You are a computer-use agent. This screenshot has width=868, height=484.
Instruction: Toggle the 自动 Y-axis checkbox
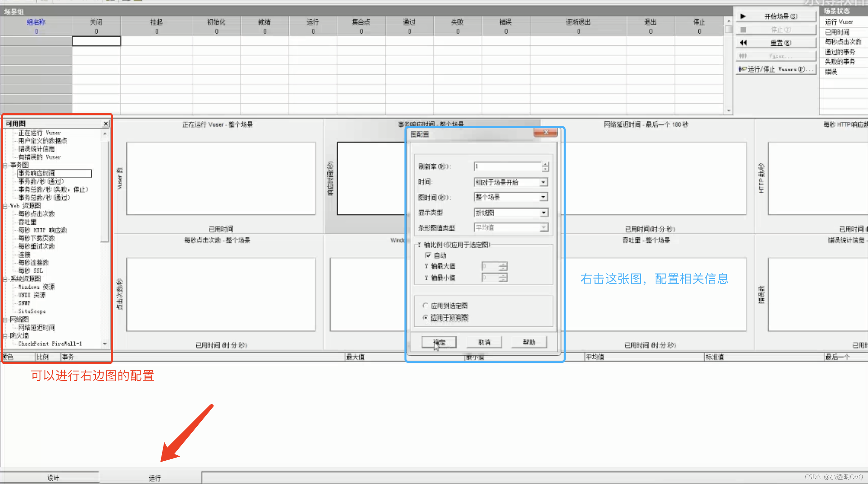pos(428,255)
